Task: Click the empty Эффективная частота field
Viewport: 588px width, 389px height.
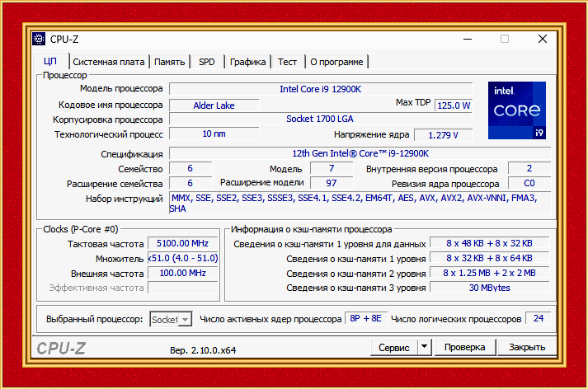Action: [182, 288]
